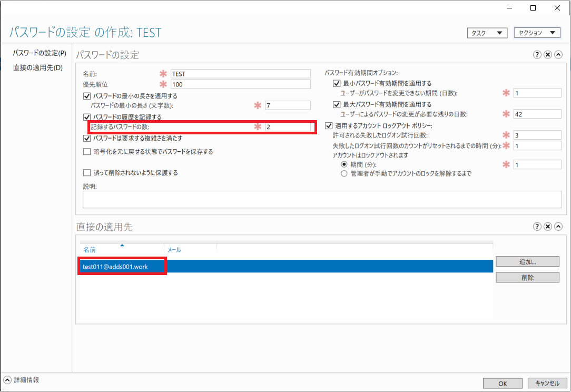
Task: Toggle パスワードの最小の長さを適用する checkbox
Action: (87, 96)
